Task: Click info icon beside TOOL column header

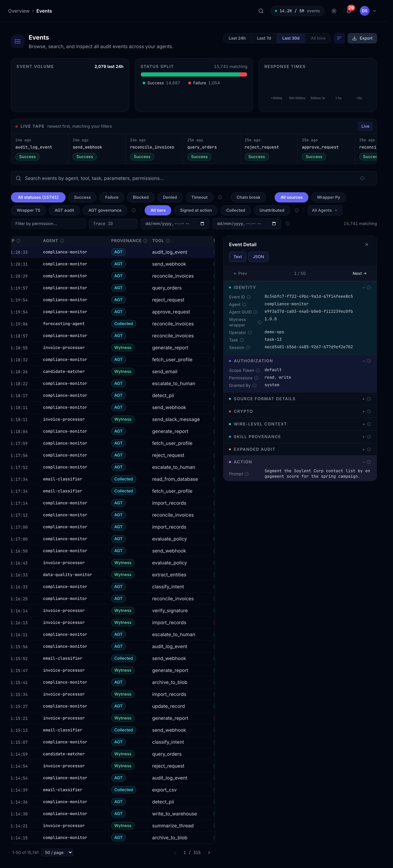Action: [168, 241]
